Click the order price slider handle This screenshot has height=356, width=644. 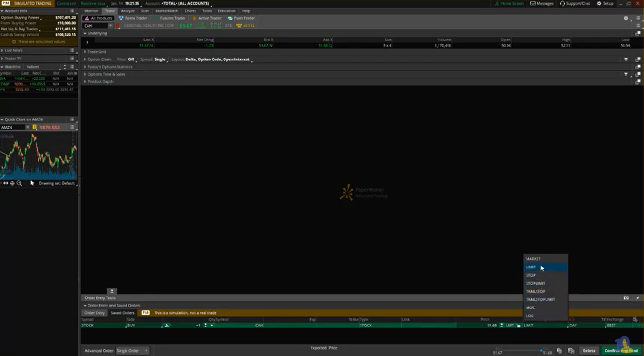(541, 350)
